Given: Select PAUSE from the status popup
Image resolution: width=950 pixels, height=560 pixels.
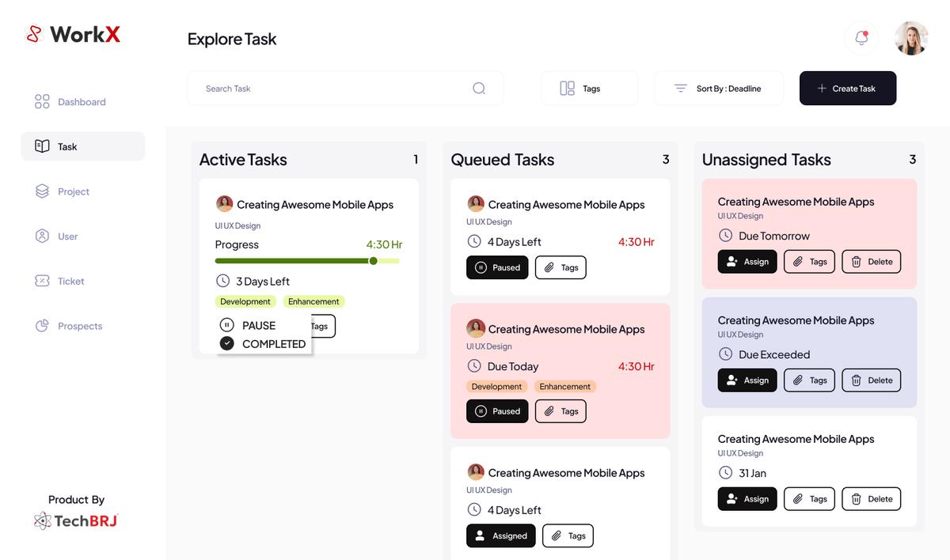Looking at the screenshot, I should [249, 325].
